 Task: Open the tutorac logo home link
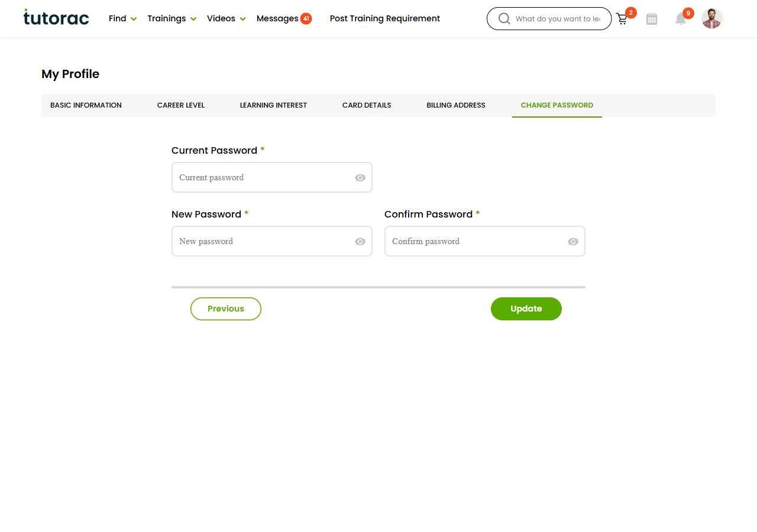(x=56, y=18)
